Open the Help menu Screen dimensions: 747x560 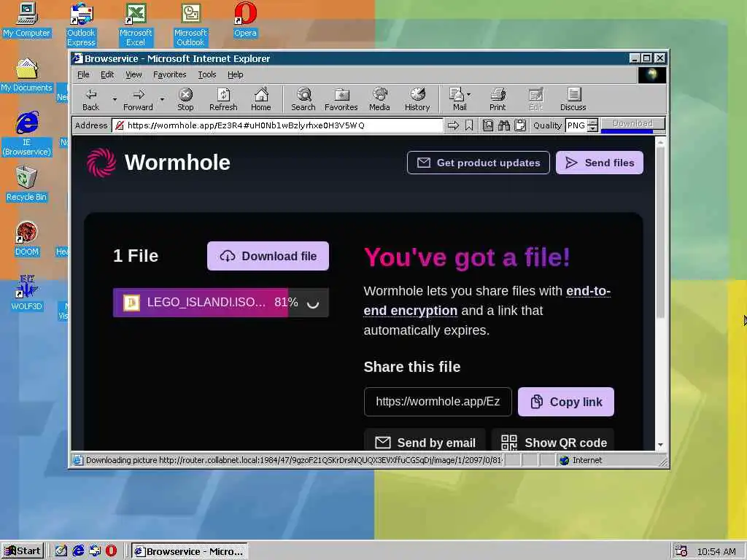(236, 74)
